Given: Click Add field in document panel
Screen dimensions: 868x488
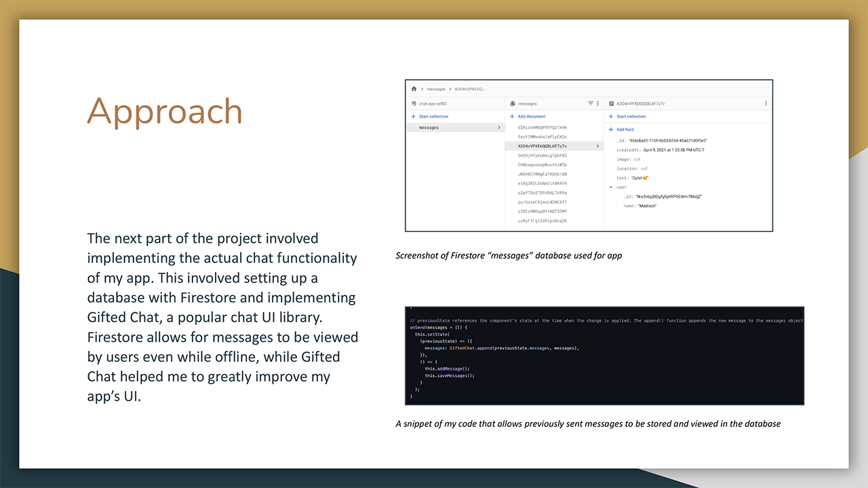Looking at the screenshot, I should [625, 129].
